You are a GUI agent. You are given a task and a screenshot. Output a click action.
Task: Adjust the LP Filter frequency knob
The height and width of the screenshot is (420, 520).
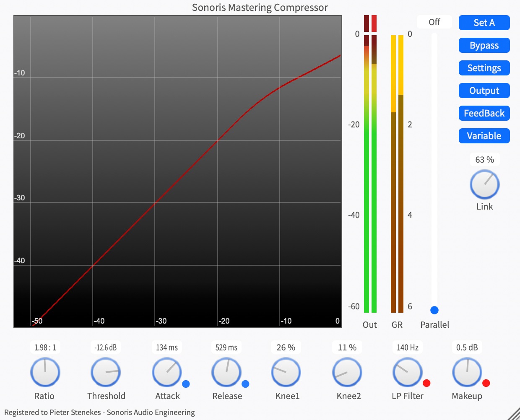(407, 372)
